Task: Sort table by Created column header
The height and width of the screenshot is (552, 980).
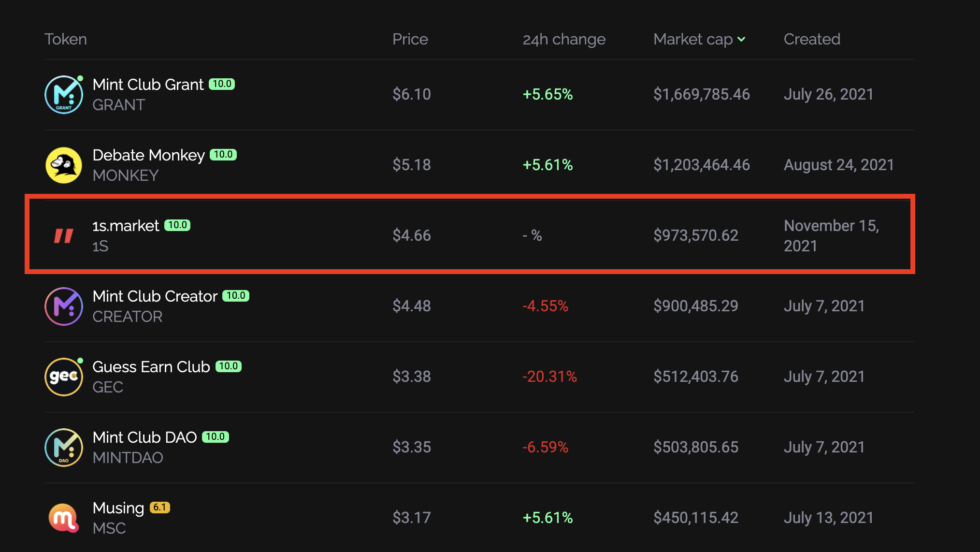Action: pos(812,39)
